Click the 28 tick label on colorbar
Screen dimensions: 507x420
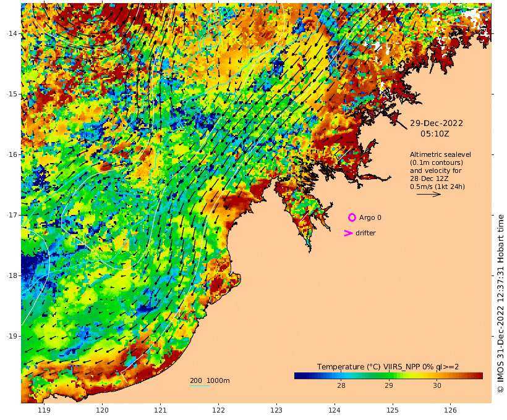click(341, 385)
